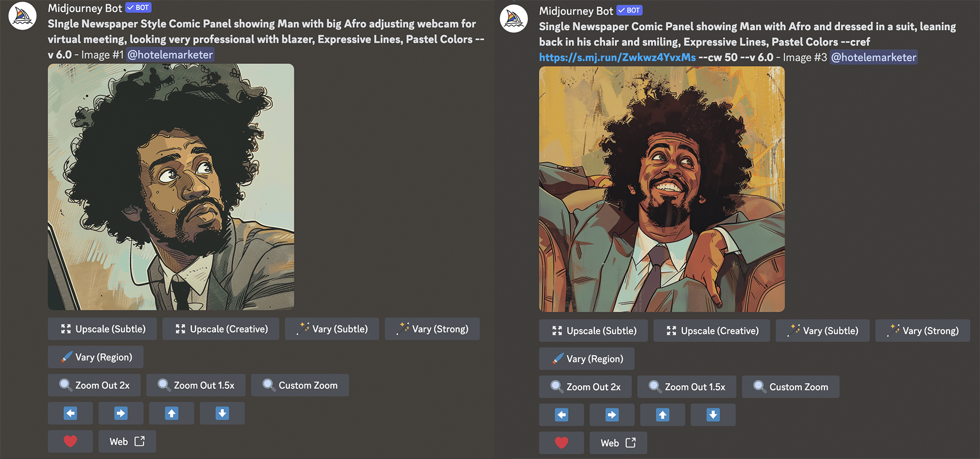980x459 pixels.
Task: Select Zoom Out 1.5x for Image #1
Action: pos(196,385)
